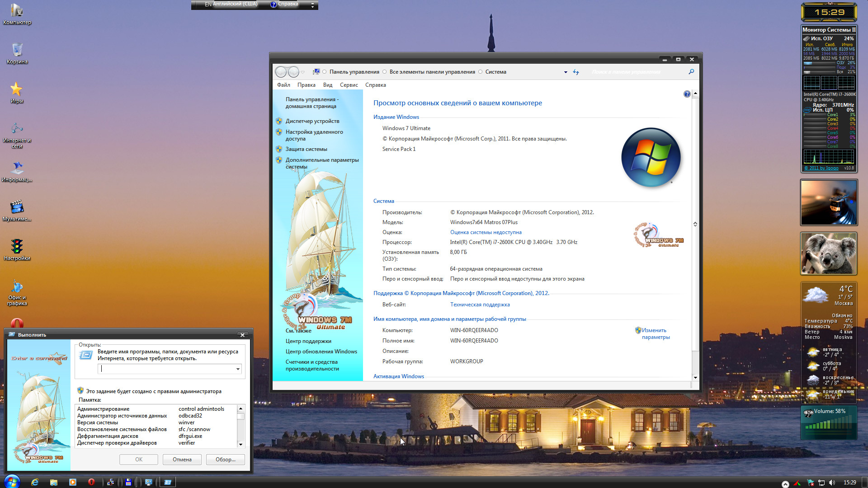Launch Windows Media Player from taskbar
The width and height of the screenshot is (868, 488).
[x=72, y=482]
